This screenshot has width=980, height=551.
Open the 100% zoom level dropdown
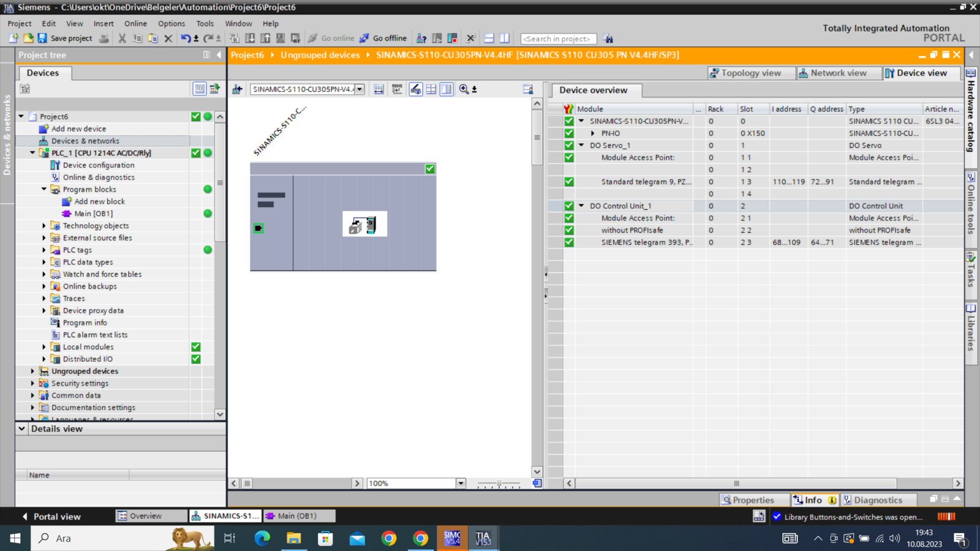coord(461,484)
